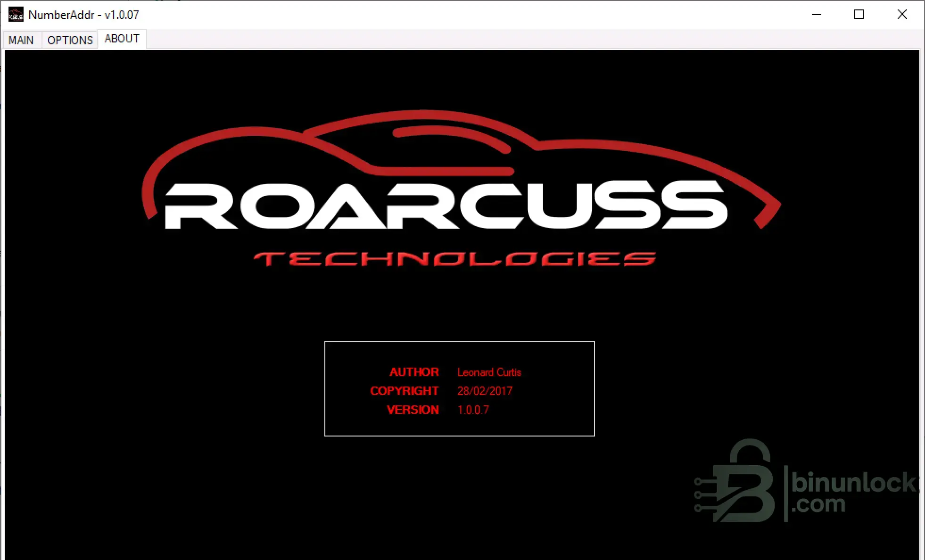Minimize the NumberAddr window
The width and height of the screenshot is (925, 560).
(x=817, y=15)
